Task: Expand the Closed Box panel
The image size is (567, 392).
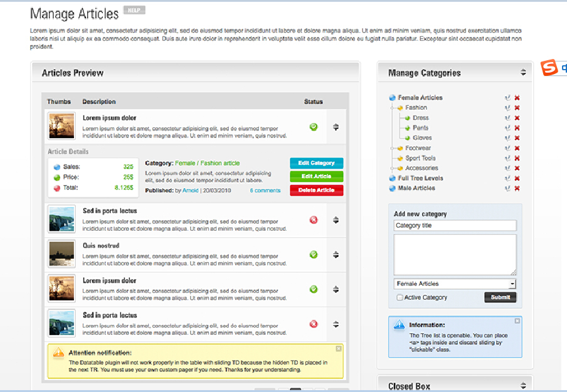Action: click(523, 386)
